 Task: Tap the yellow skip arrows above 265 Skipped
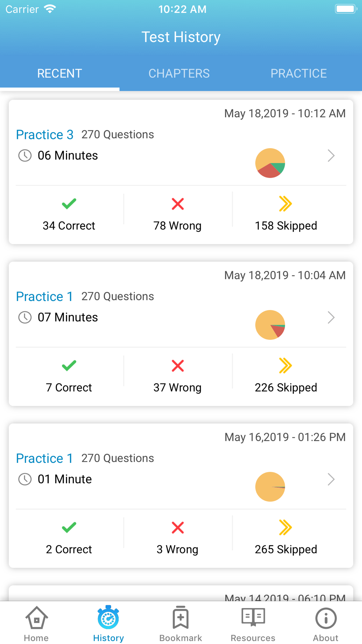[286, 528]
